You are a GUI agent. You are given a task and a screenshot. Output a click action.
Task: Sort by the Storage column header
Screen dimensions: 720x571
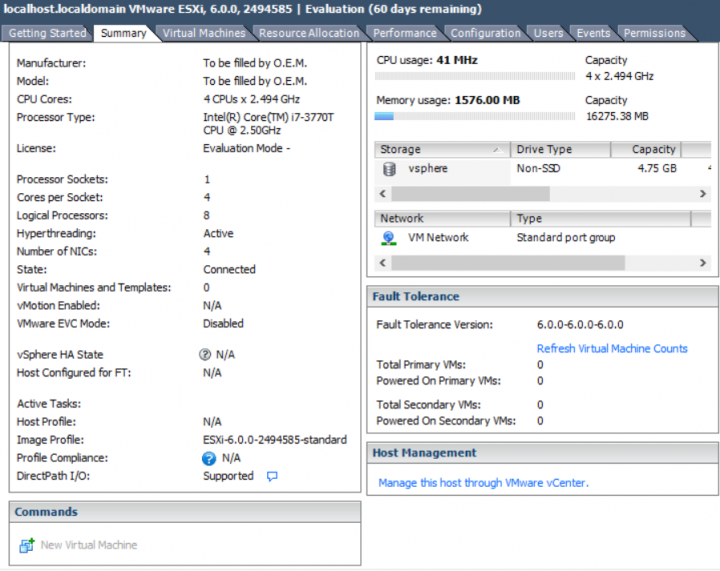[x=442, y=150]
